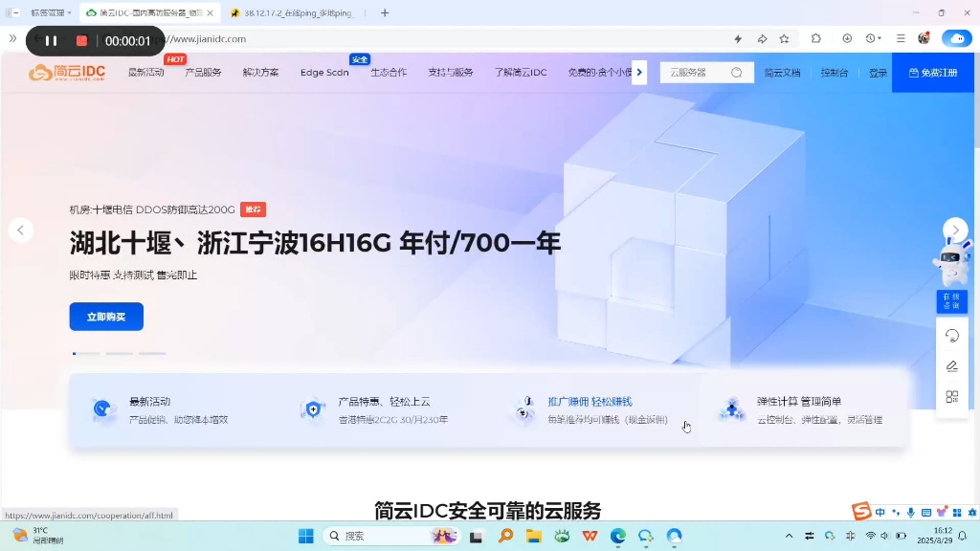
Task: Open the 产品服务 nav menu
Action: click(203, 73)
